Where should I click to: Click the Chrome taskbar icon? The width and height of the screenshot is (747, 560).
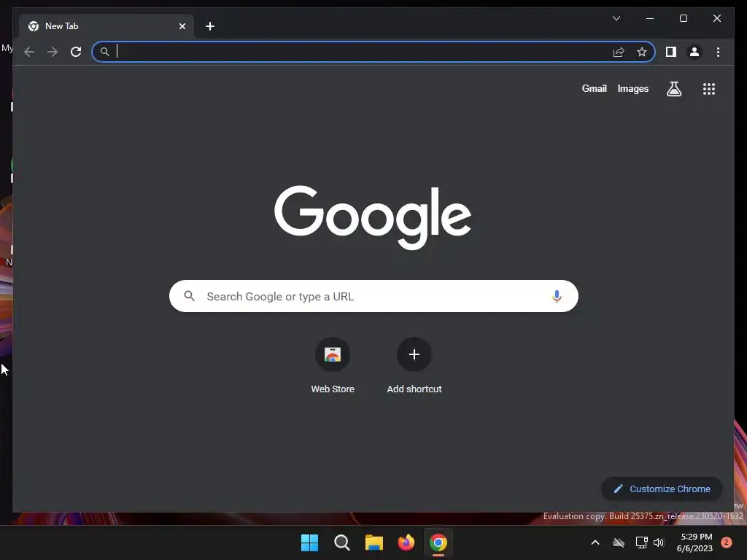(438, 542)
